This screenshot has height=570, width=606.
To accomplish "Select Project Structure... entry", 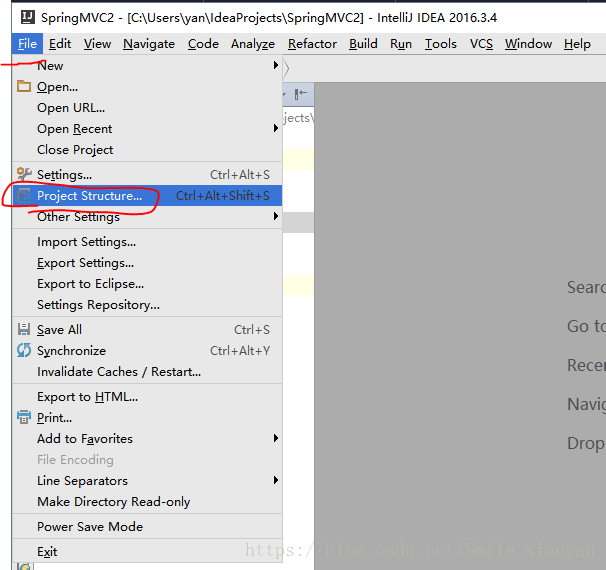I will (147, 196).
